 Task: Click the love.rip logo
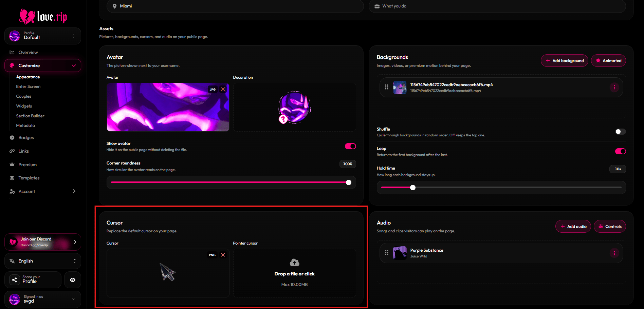(x=43, y=16)
